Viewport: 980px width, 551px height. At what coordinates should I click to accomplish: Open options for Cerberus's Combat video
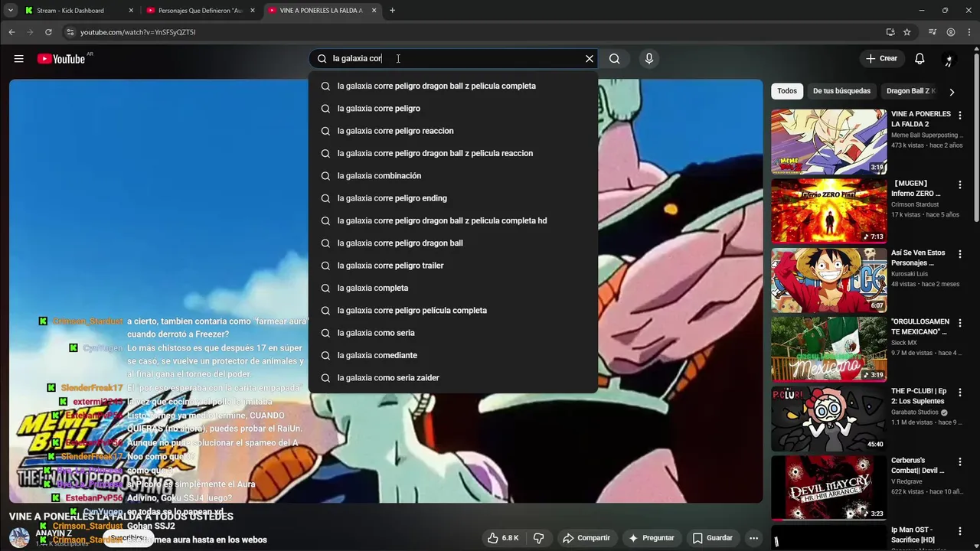(x=960, y=462)
